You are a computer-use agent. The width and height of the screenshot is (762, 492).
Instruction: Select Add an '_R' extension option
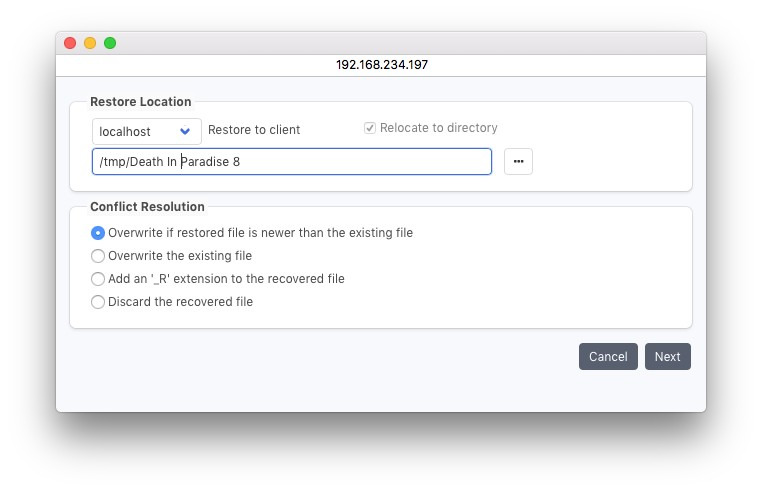pos(98,279)
